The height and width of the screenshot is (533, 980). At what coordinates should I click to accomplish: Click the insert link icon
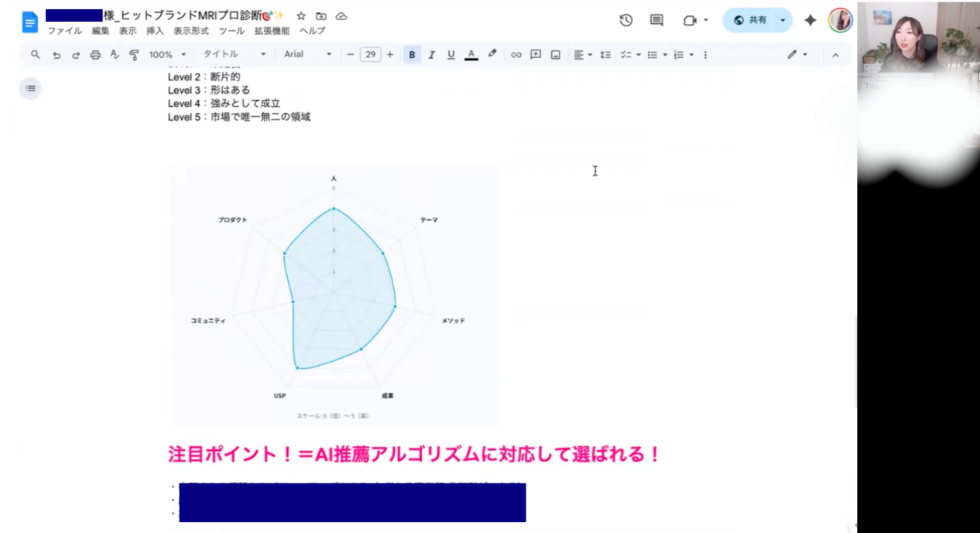pyautogui.click(x=516, y=55)
